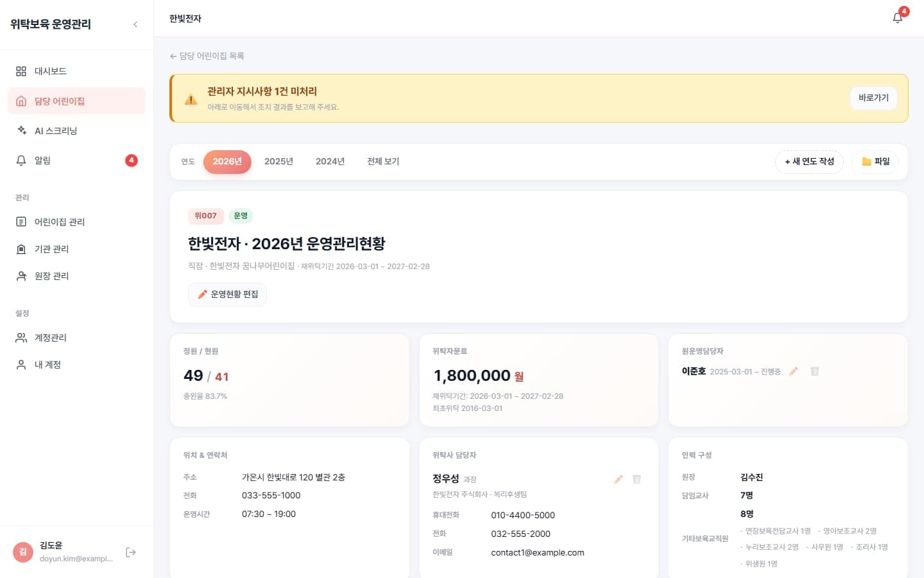Image resolution: width=924 pixels, height=578 pixels.
Task: Click the 대시보드 grid icon
Action: (x=21, y=71)
